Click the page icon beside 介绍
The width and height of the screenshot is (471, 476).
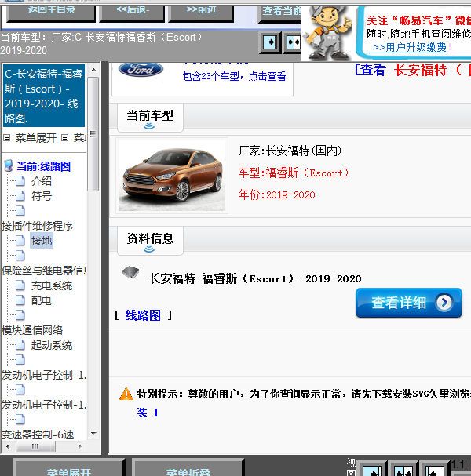(20, 181)
